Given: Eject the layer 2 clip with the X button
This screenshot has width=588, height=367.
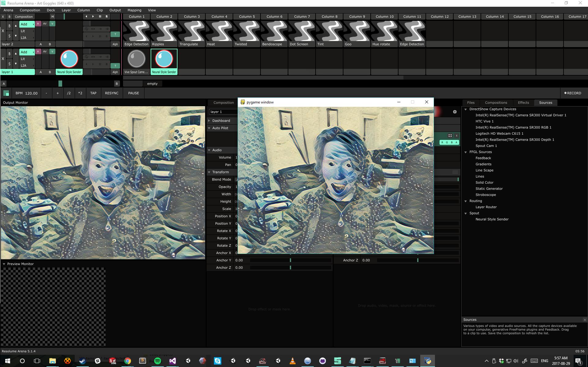Looking at the screenshot, I should (x=3, y=31).
